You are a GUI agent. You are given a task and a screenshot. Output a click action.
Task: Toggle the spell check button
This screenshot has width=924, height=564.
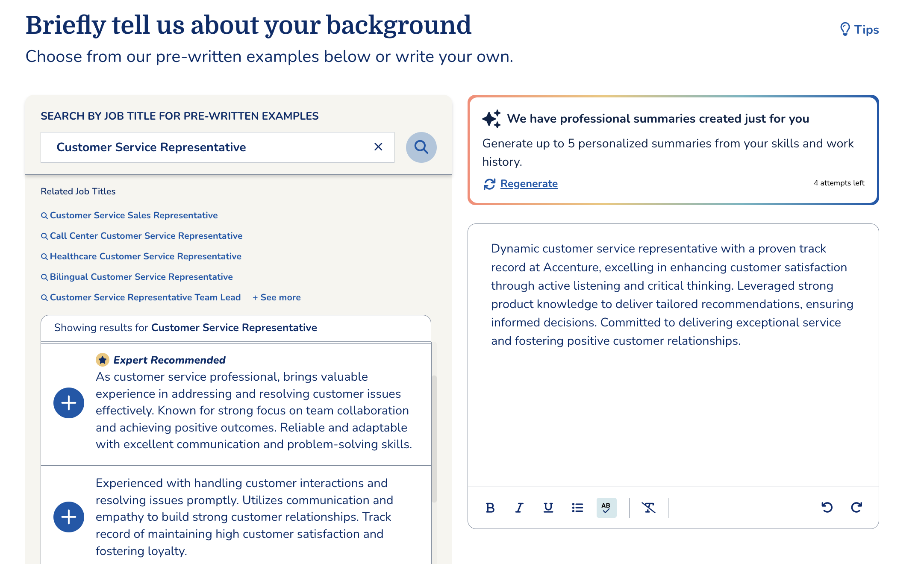606,508
